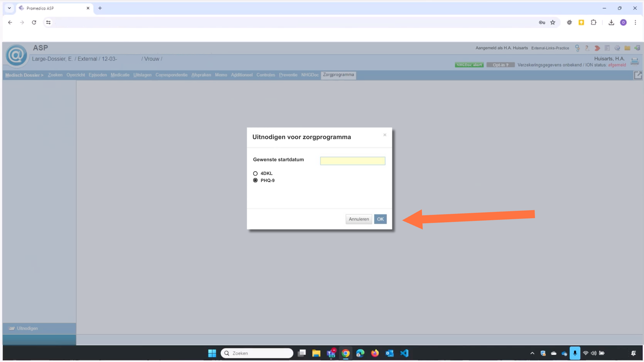This screenshot has height=362, width=644.
Task: Click the Medisch Dossier menu header
Action: tap(24, 75)
